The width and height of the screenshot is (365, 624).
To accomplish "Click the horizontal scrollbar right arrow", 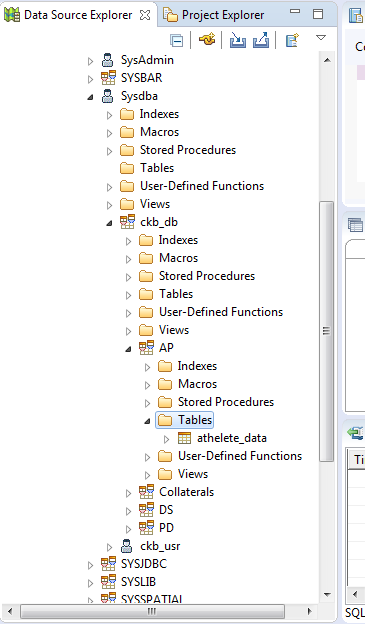I will (309, 611).
